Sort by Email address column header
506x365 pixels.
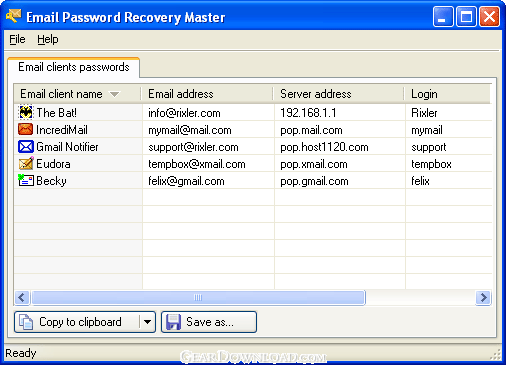coord(207,94)
